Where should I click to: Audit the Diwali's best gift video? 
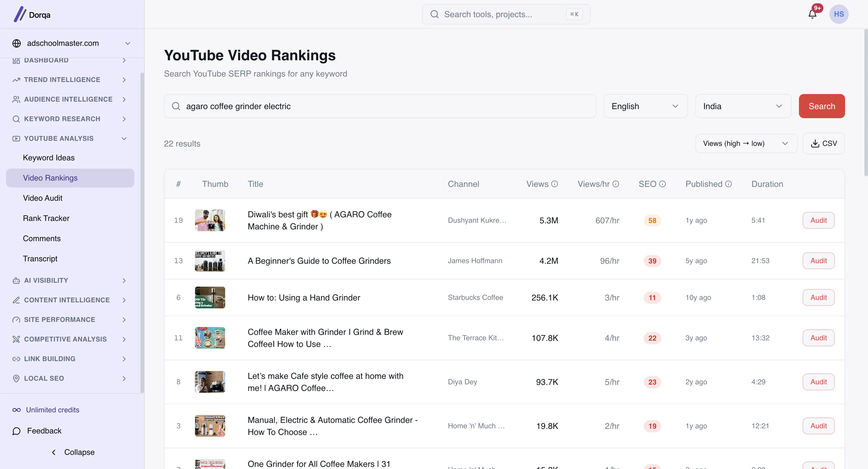tap(819, 220)
